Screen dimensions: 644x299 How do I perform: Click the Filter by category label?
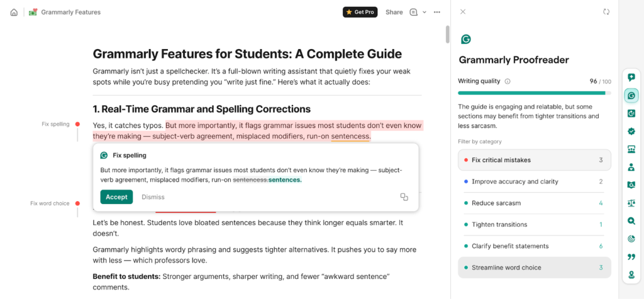(x=480, y=141)
